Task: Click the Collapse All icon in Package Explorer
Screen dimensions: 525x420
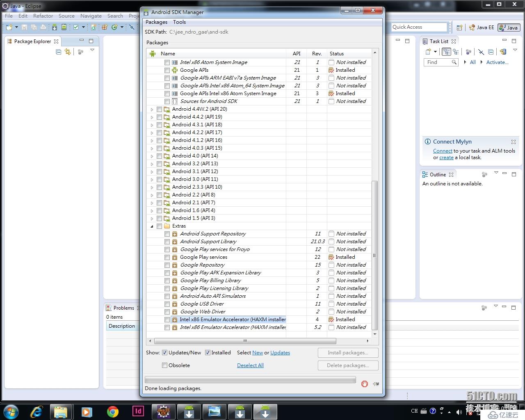Action: (59, 52)
